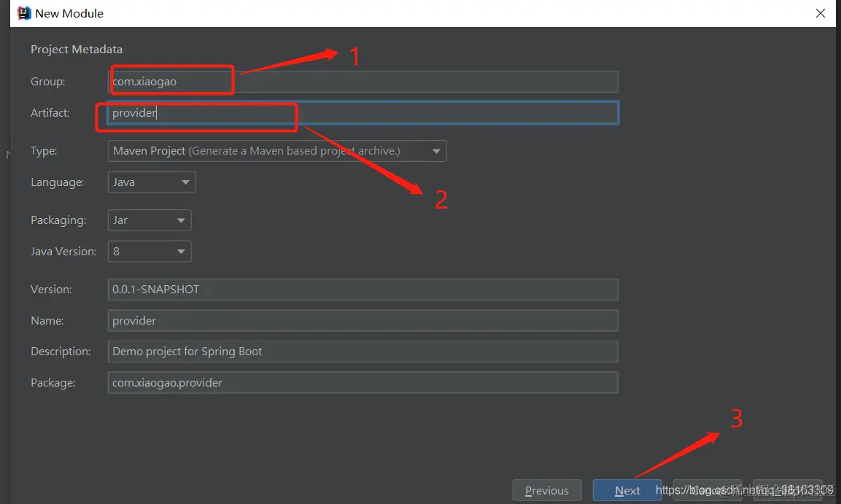This screenshot has height=504, width=841.
Task: Open the Packaging dropdown showing Jar
Action: click(150, 220)
